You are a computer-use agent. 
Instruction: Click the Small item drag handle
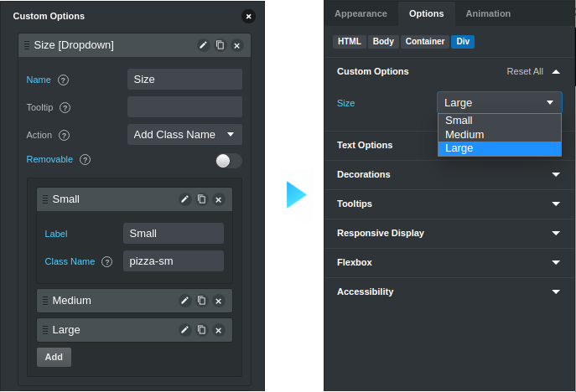pyautogui.click(x=45, y=199)
